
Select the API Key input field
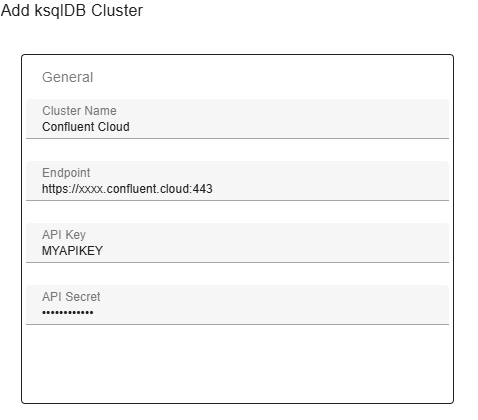click(x=237, y=243)
